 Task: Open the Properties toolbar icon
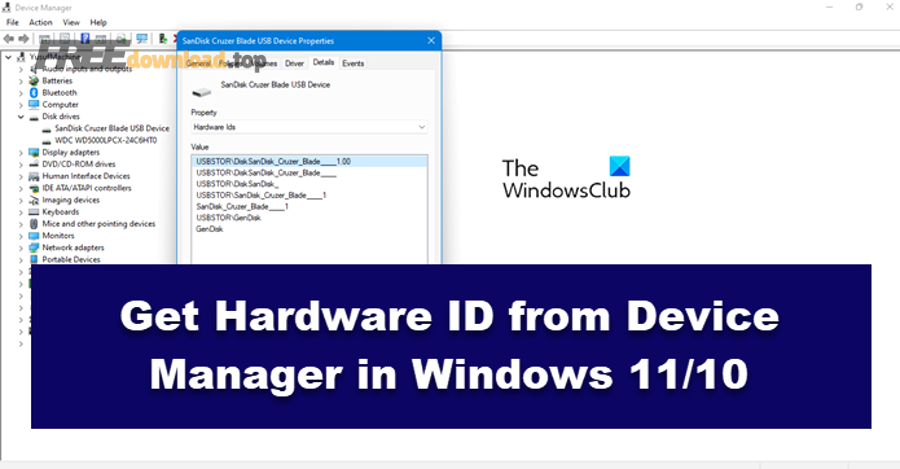[x=65, y=38]
